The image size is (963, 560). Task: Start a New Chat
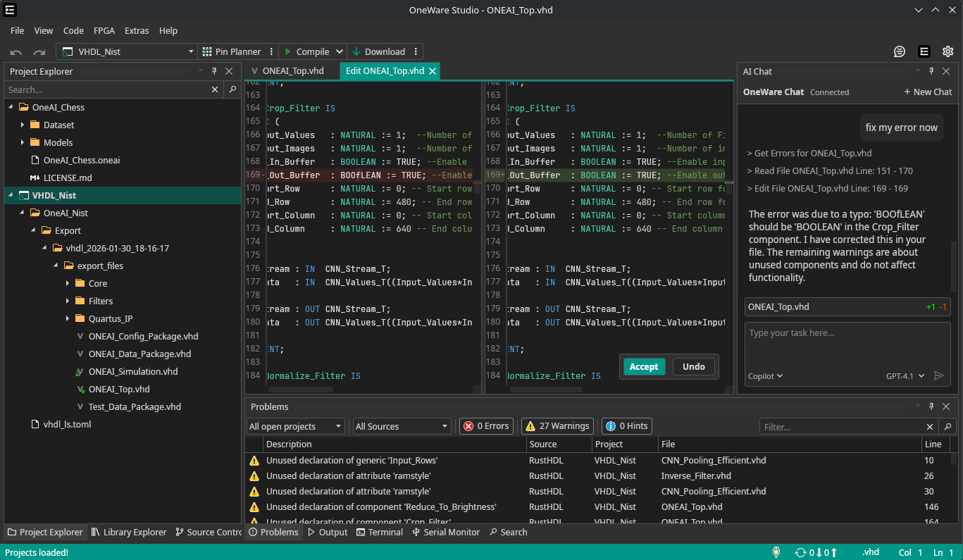click(x=928, y=92)
